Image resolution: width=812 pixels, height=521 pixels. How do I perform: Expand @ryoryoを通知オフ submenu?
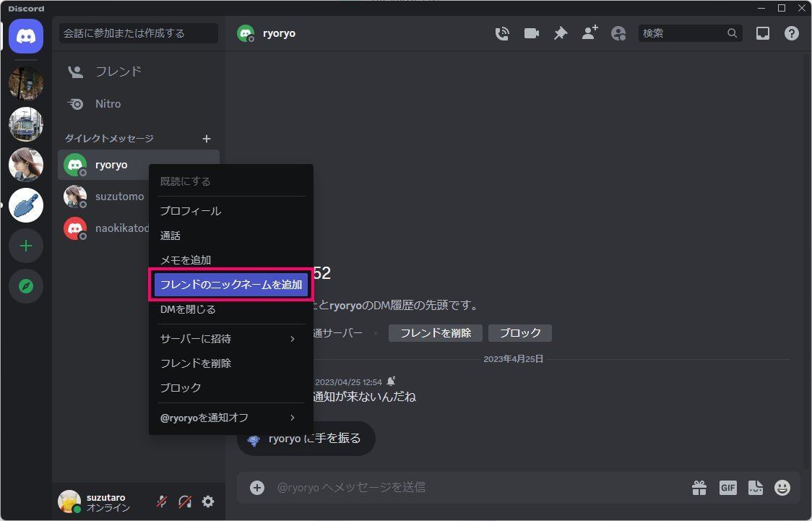(231, 418)
